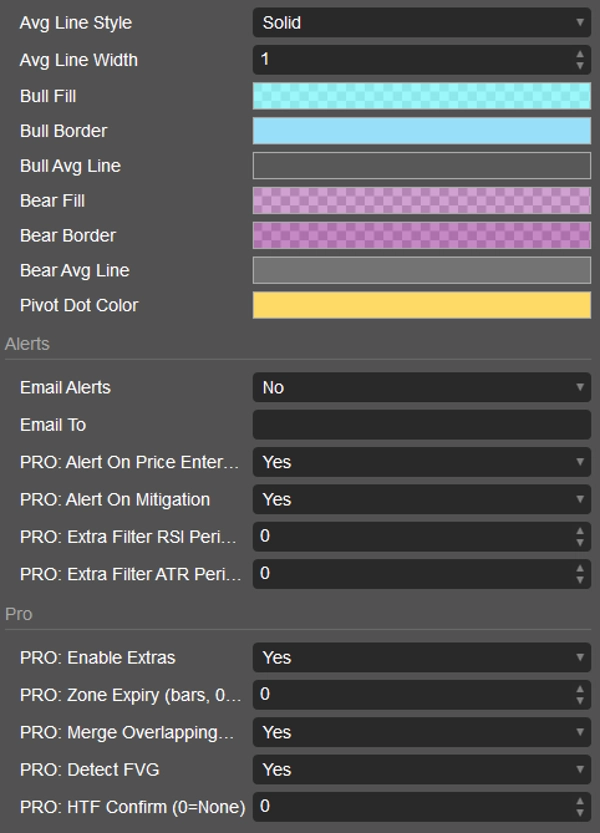Change the Bull Fill color
600x833 pixels.
pyautogui.click(x=420, y=96)
